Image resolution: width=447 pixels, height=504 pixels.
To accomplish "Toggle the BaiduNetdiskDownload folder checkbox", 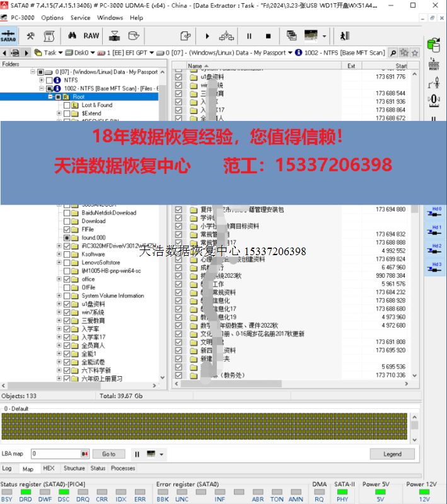I will [x=67, y=213].
